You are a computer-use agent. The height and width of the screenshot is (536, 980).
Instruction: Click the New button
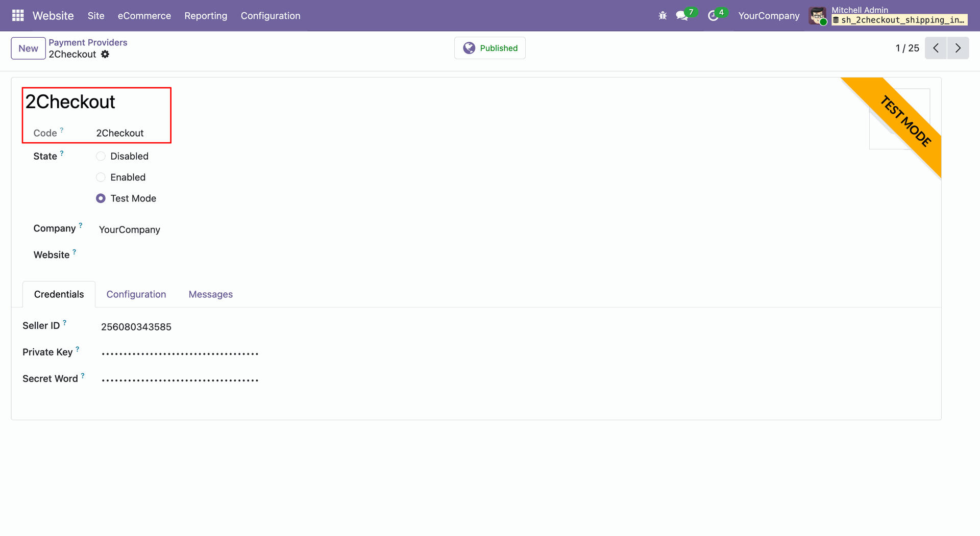pyautogui.click(x=29, y=48)
